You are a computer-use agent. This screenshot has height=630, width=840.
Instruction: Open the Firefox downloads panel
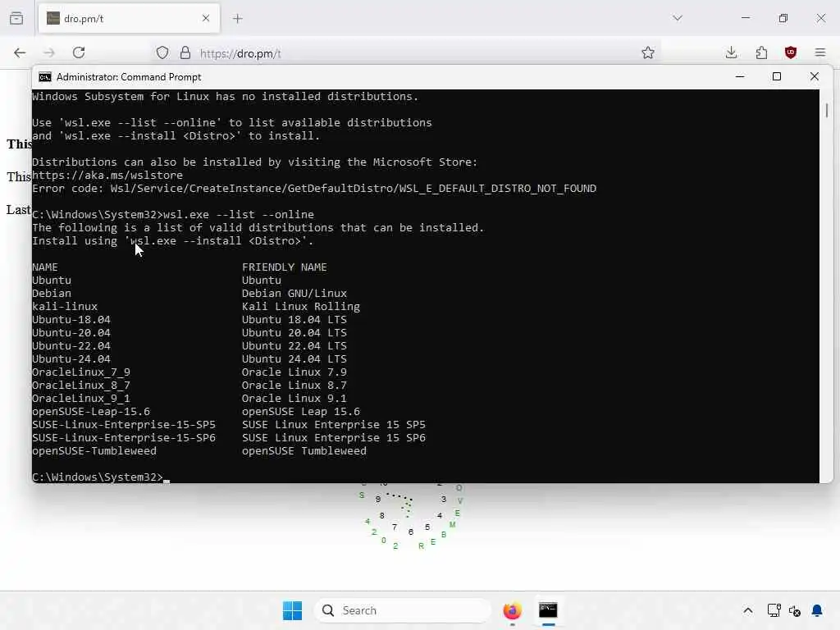[x=731, y=52]
